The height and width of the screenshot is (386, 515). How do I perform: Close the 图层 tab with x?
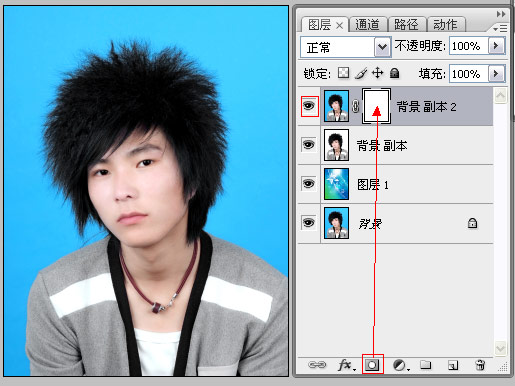[x=339, y=25]
